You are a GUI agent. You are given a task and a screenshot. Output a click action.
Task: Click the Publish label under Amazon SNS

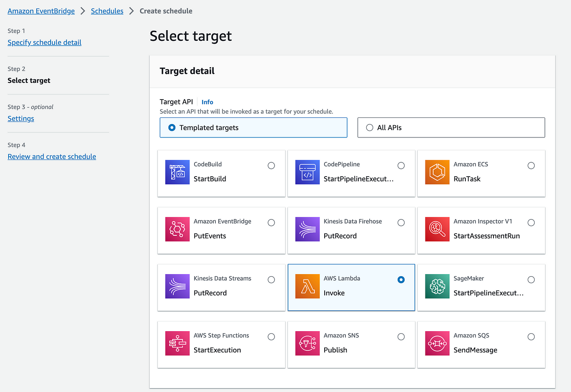tap(335, 350)
